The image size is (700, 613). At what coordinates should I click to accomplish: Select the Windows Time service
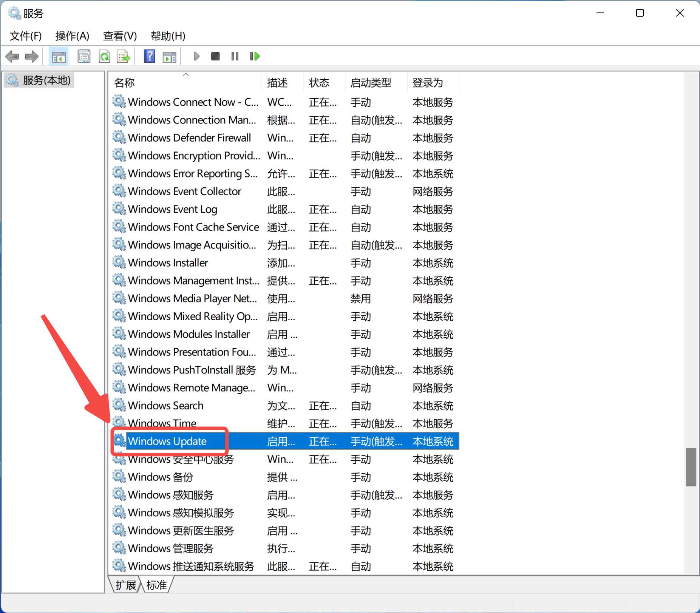[286, 423]
